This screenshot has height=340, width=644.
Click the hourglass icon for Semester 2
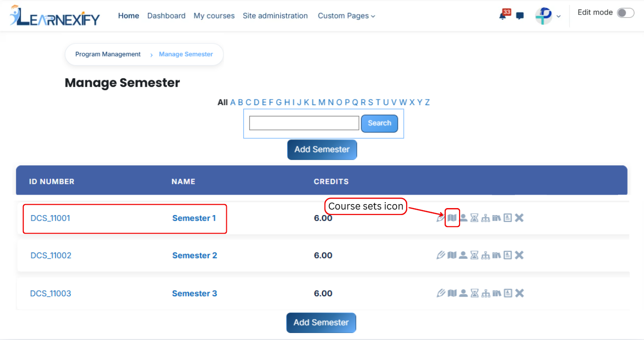[x=475, y=255]
